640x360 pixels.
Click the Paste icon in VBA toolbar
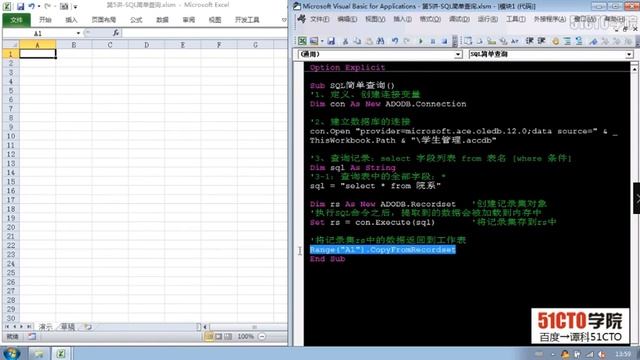369,41
